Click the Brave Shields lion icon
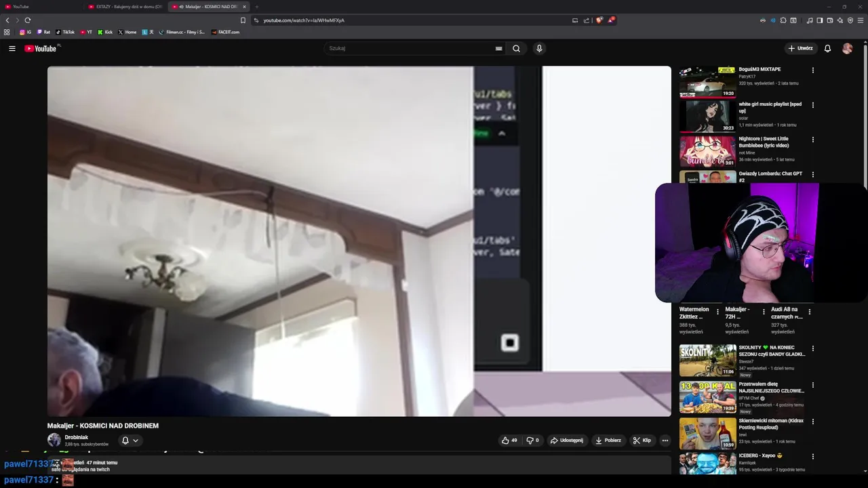 pyautogui.click(x=599, y=20)
